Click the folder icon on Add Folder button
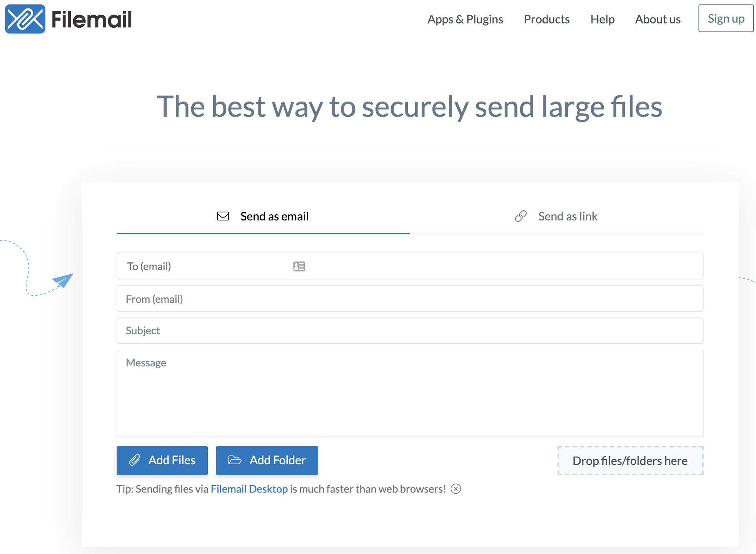 pyautogui.click(x=235, y=460)
